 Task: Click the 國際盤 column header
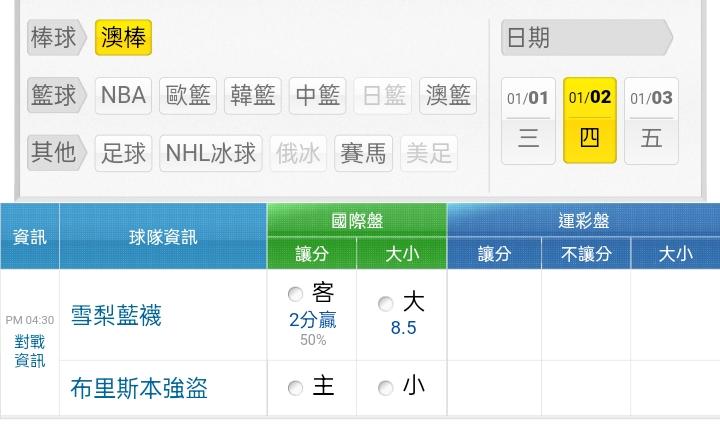point(357,221)
